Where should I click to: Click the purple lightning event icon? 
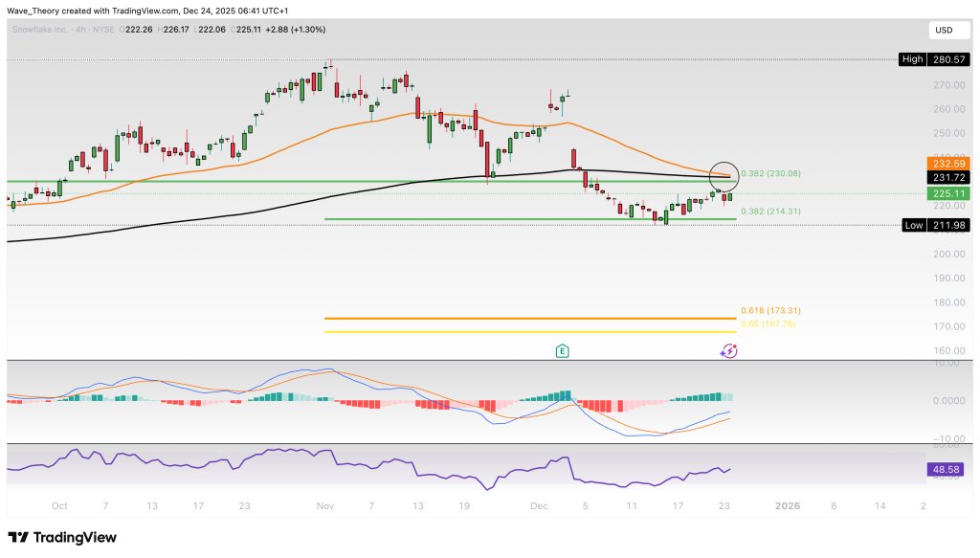[x=729, y=351]
